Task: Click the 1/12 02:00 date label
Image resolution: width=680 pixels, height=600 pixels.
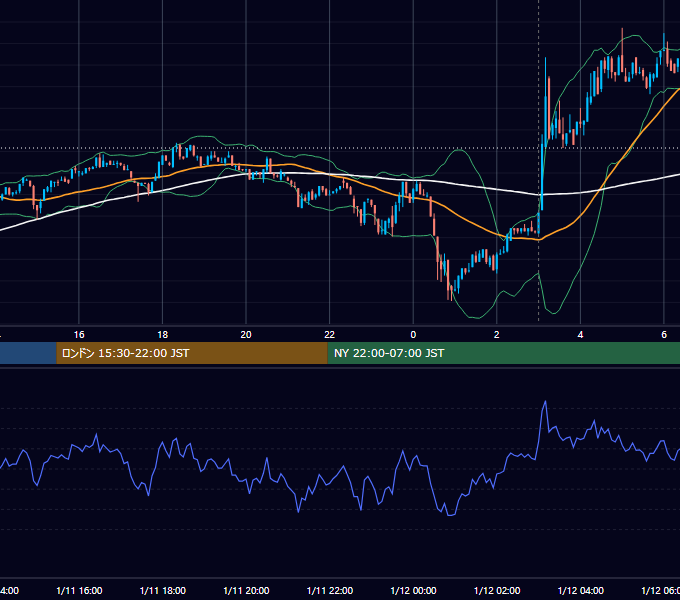Action: pos(497,590)
